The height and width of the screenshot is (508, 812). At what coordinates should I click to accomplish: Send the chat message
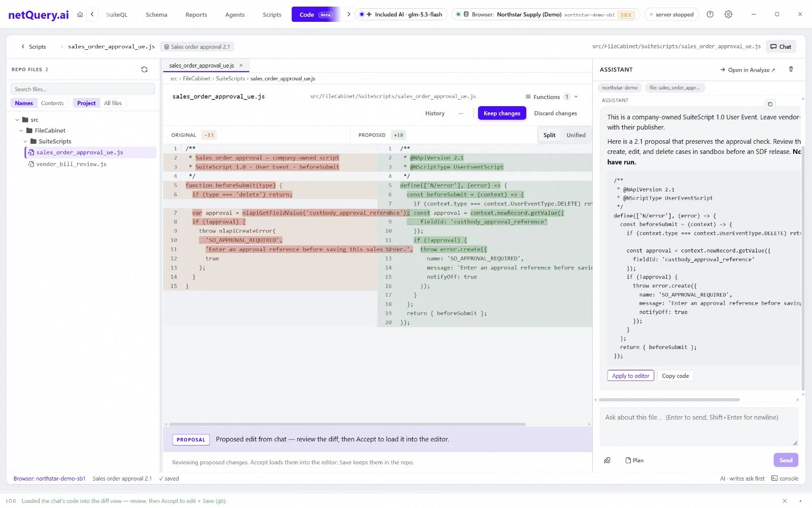786,460
